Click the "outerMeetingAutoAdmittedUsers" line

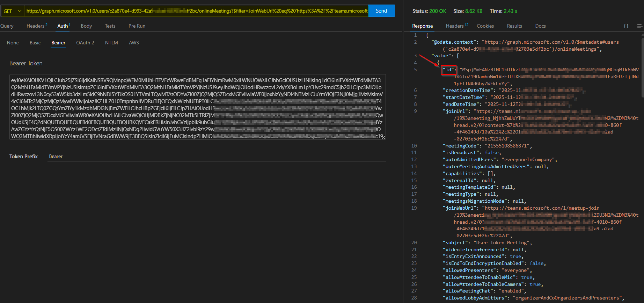[x=496, y=166]
